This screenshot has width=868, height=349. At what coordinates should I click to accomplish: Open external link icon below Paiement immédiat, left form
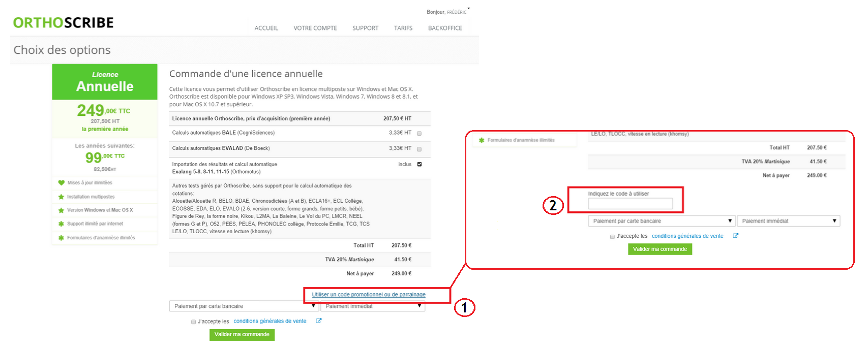point(319,321)
